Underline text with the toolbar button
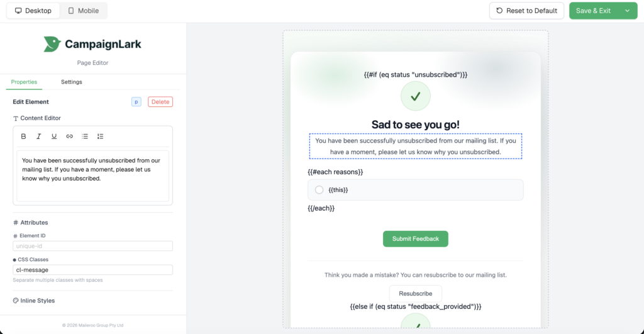 coord(54,136)
